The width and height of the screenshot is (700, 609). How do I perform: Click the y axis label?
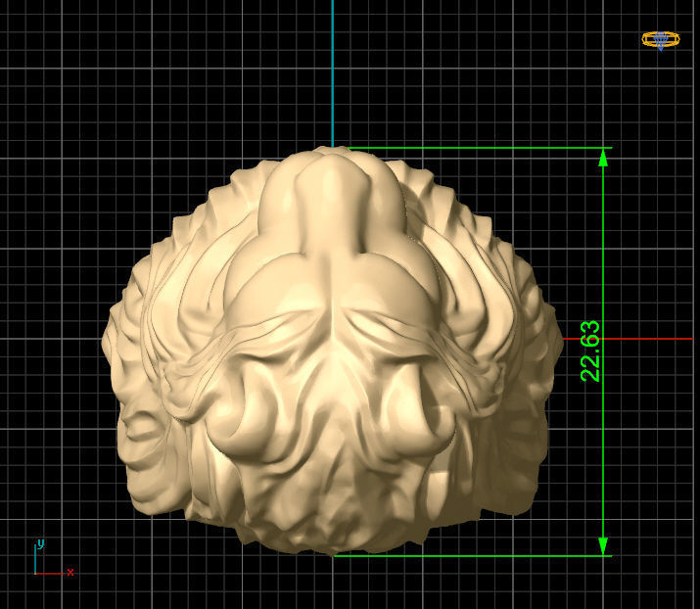point(40,543)
